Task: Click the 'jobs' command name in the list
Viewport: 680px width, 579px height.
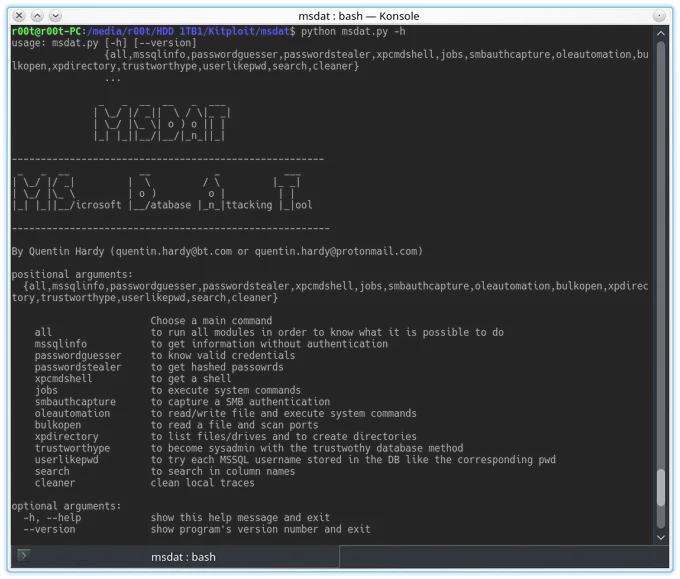Action: [x=46, y=390]
